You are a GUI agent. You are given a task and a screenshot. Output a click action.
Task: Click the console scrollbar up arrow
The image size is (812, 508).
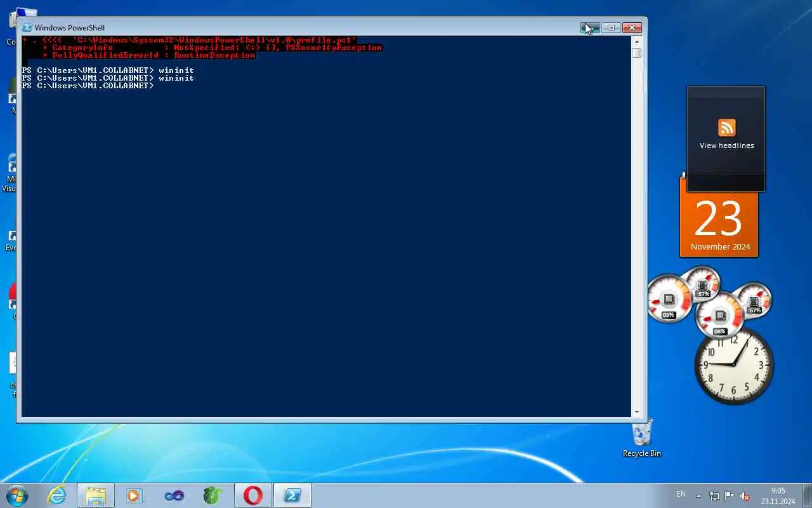click(636, 42)
